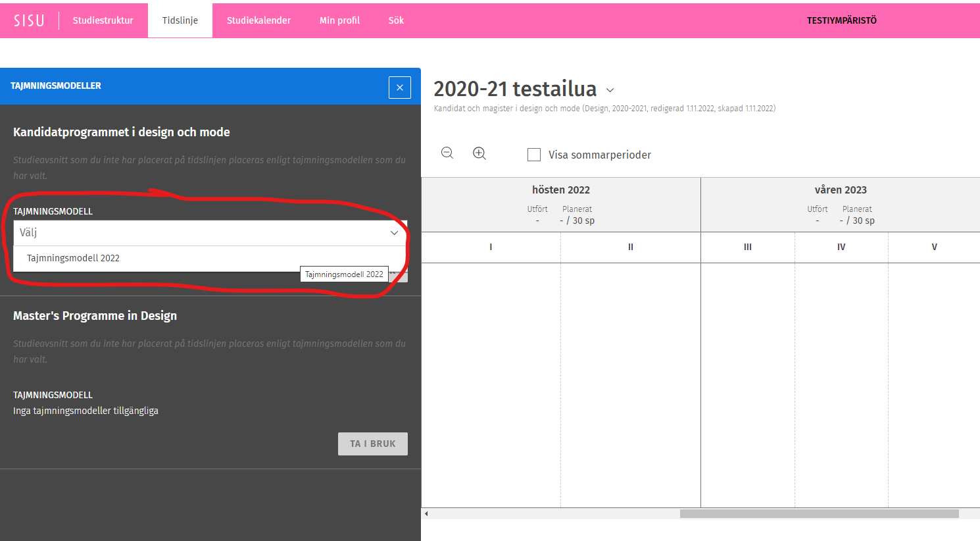Screen dimensions: 980x541
Task: Switch to the Tidslinje tab
Action: coord(180,20)
